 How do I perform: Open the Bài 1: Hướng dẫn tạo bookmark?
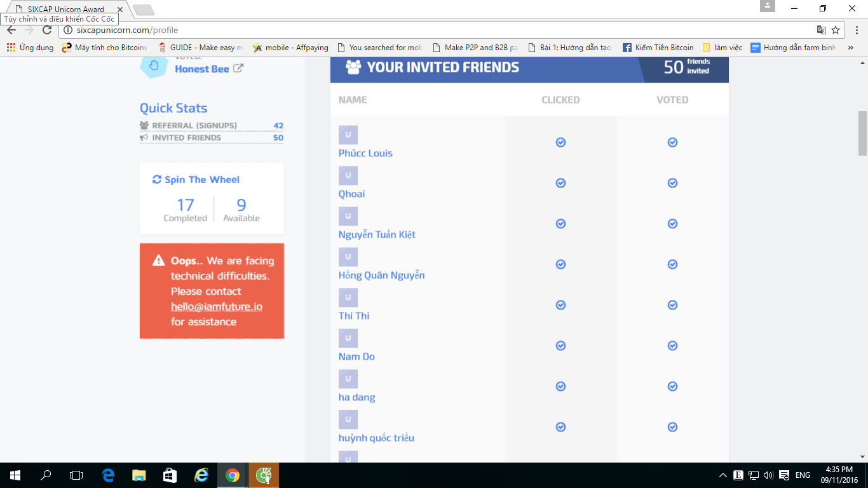tap(569, 48)
